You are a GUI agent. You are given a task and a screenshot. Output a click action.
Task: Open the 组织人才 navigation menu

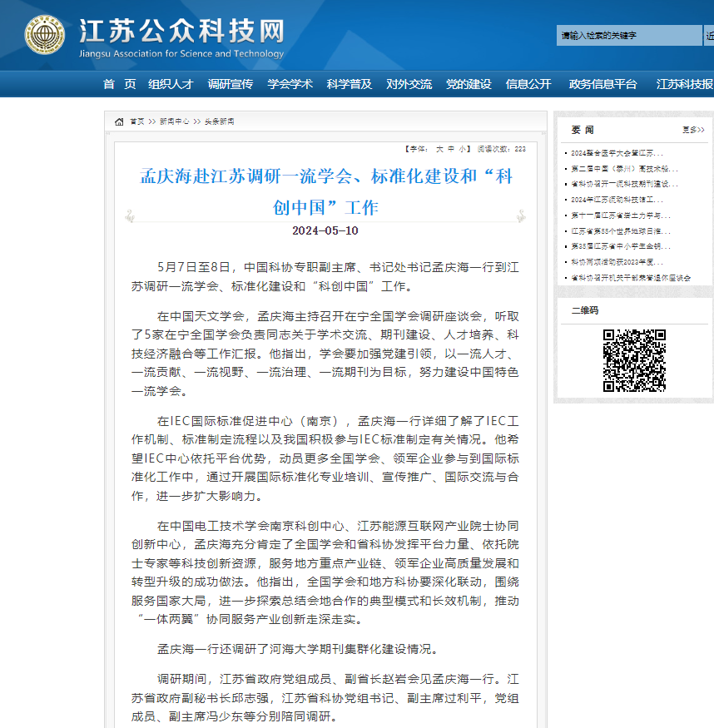tap(171, 84)
